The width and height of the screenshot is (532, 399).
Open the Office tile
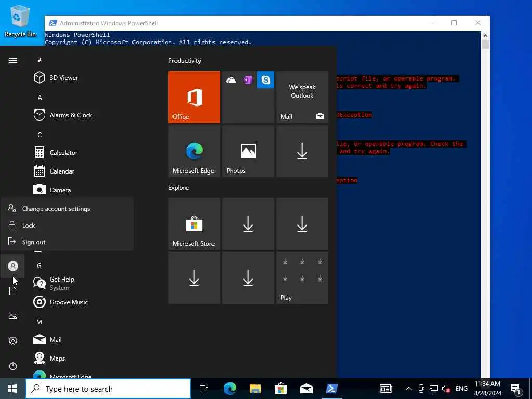coord(194,97)
